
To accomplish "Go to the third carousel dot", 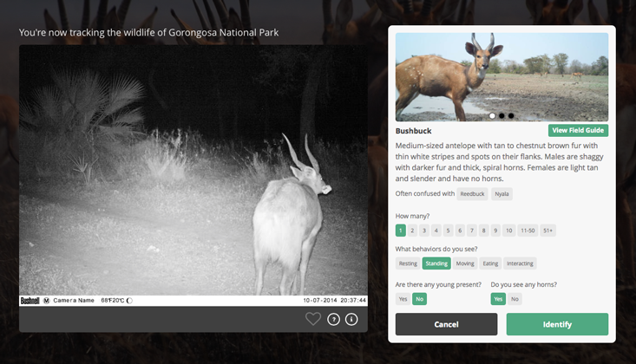I will click(511, 115).
